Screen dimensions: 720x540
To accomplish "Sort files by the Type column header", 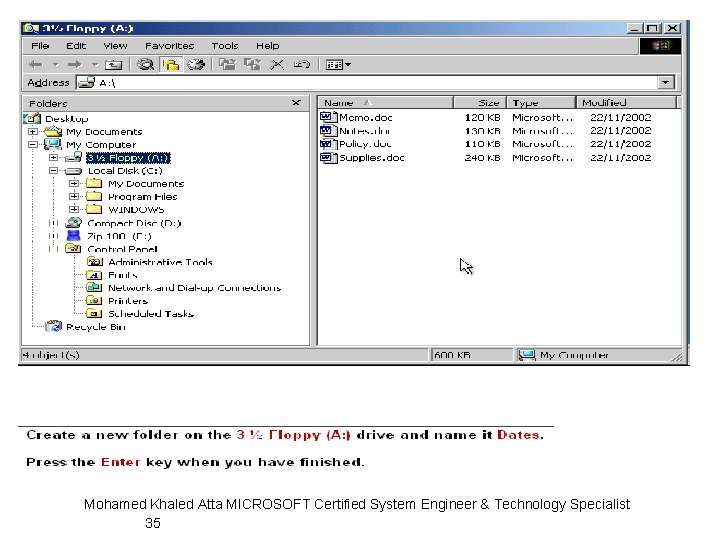I will click(541, 102).
